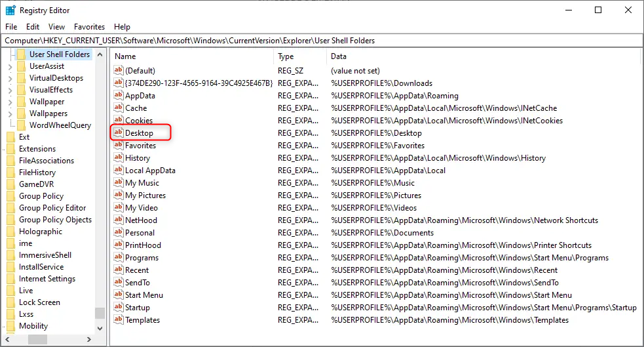The width and height of the screenshot is (644, 347).
Task: Select the Lxss key in tree
Action: [x=26, y=314]
